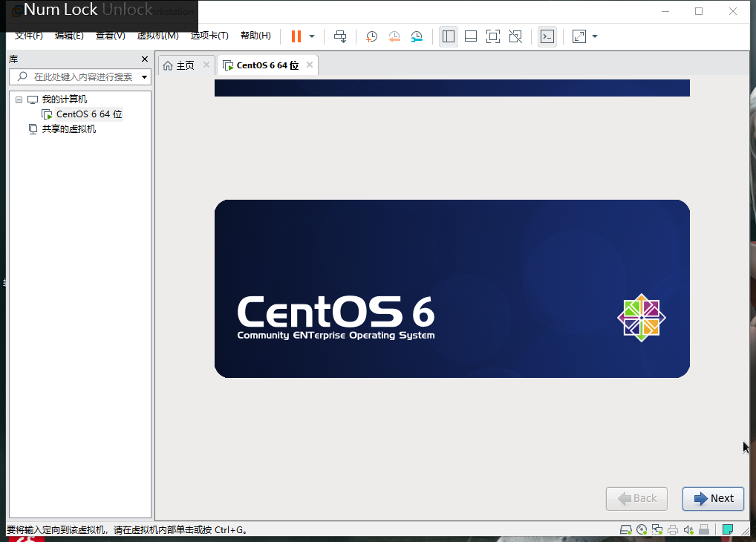
Task: Open the library search dropdown arrow
Action: tap(144, 77)
